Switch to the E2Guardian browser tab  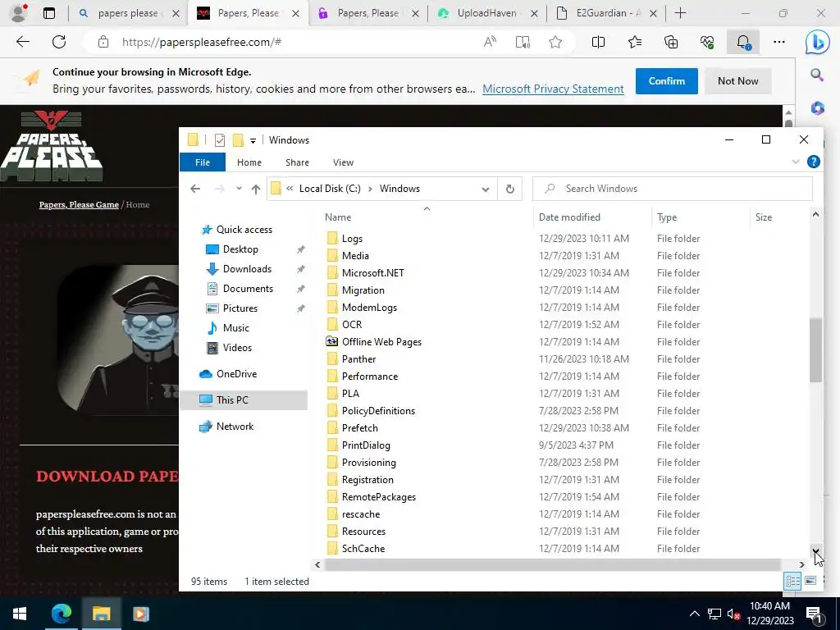click(608, 13)
